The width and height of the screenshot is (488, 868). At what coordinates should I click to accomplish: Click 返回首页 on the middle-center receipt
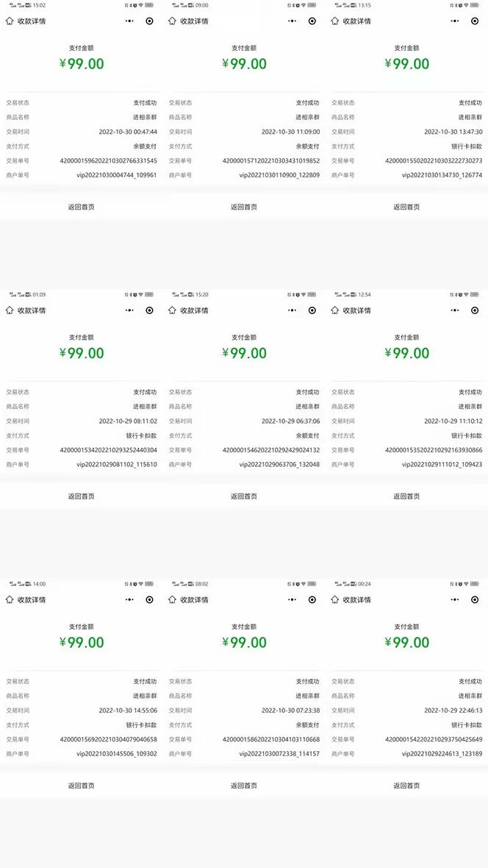point(244,495)
